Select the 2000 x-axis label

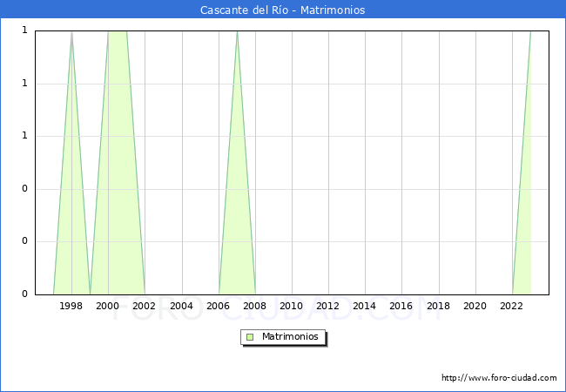[x=108, y=306]
